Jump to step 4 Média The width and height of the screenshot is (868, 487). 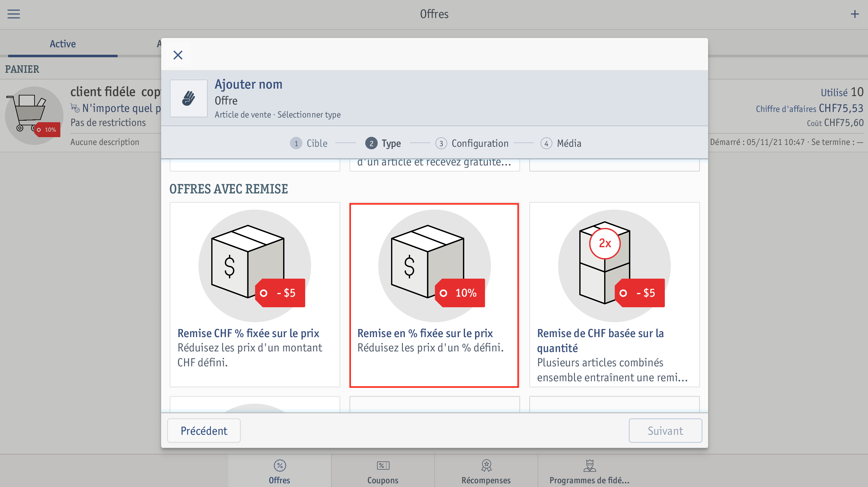(561, 143)
